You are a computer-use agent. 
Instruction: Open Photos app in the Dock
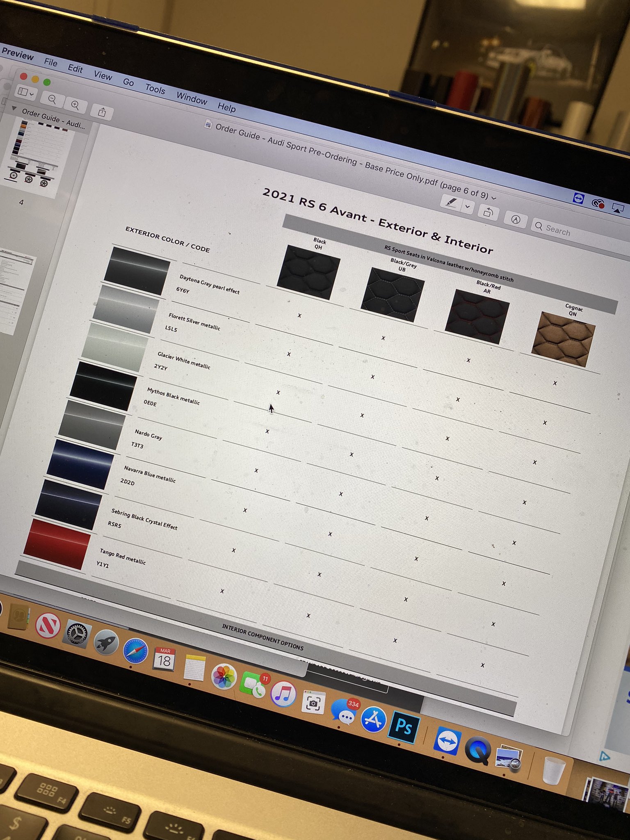coord(224,676)
